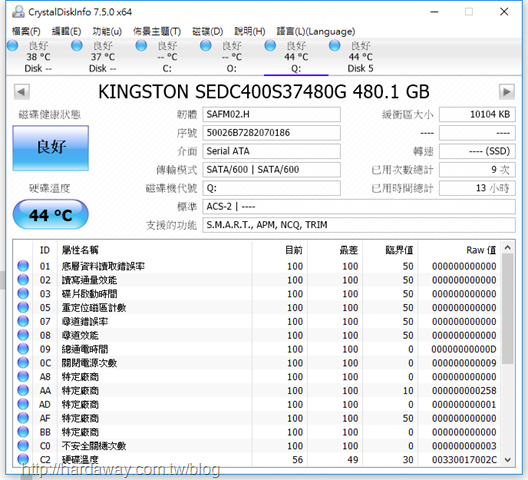Image resolution: width=528 pixels, height=480 pixels.
Task: Click the power on count field 9 次
Action: pos(477,169)
